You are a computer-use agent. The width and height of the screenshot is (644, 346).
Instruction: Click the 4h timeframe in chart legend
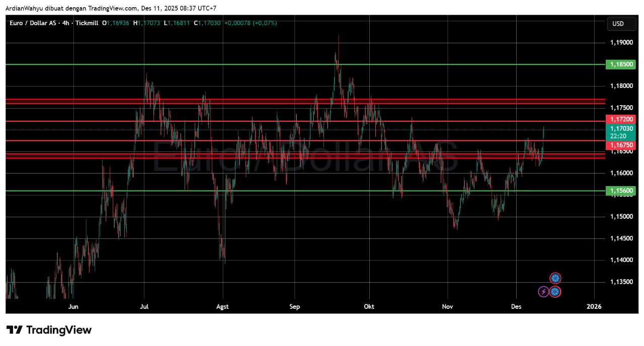(x=65, y=23)
